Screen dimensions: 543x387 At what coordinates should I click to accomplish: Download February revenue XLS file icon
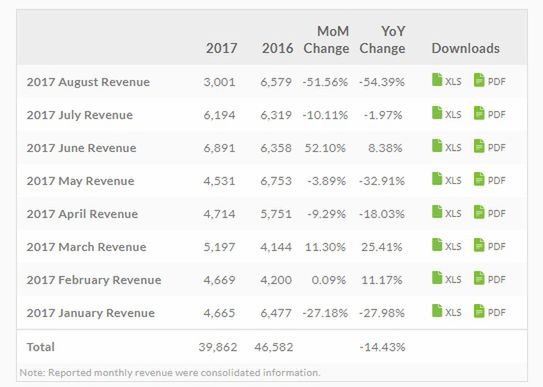[x=437, y=278]
